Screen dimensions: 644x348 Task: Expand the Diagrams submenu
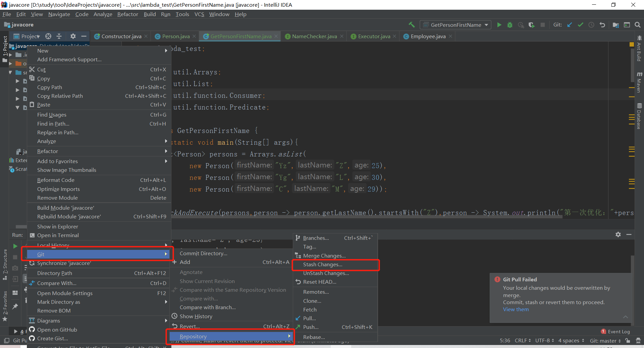tap(99, 321)
